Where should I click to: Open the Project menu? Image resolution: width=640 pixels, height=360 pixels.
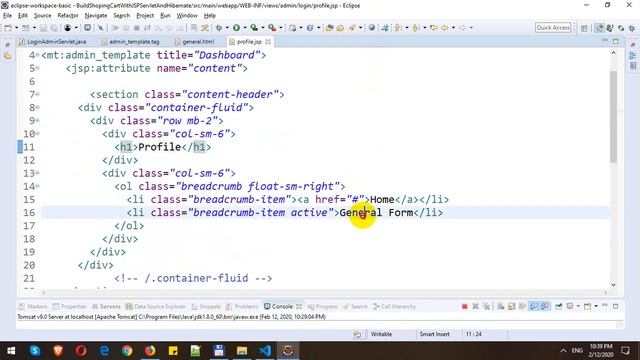[x=145, y=16]
